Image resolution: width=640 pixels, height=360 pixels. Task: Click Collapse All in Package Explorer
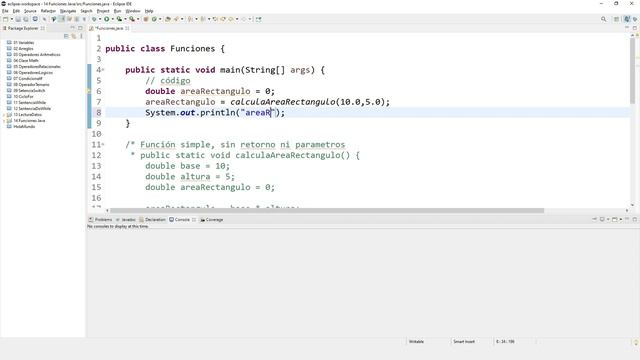pos(66,36)
